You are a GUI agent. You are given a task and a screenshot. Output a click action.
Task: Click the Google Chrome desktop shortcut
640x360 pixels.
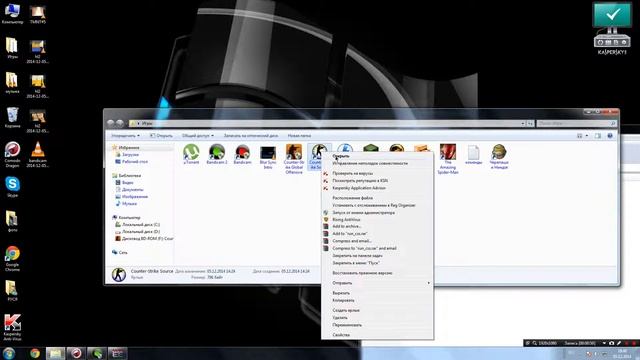coord(12,259)
